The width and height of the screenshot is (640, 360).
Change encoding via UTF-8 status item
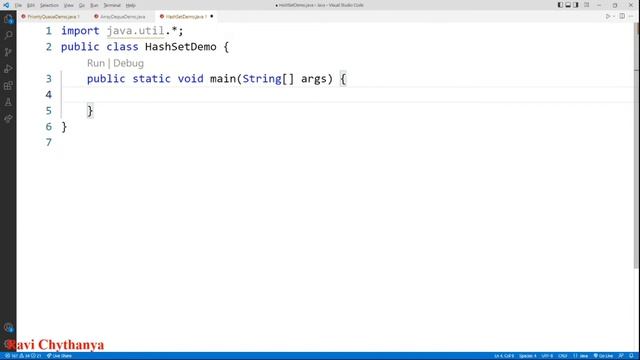pos(547,356)
